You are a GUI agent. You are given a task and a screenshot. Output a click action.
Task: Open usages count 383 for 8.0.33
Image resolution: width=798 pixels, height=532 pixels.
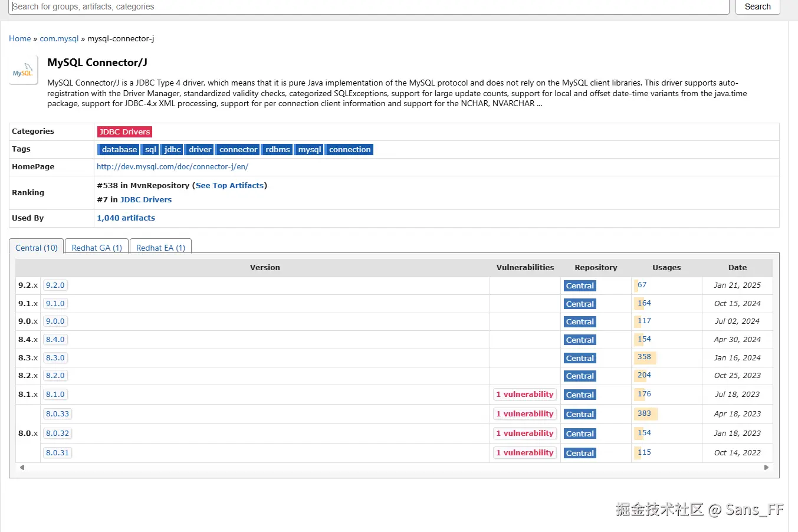[x=644, y=413]
